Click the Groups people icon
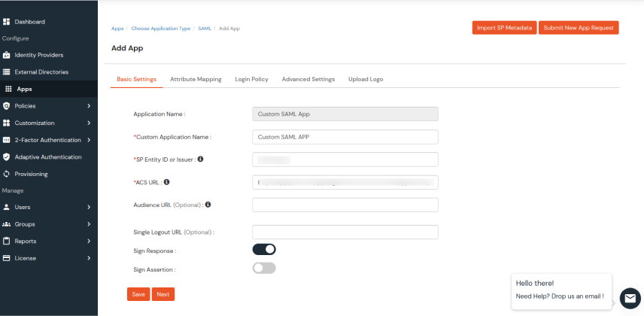Screen dimensions: 644x316 (x=6, y=224)
